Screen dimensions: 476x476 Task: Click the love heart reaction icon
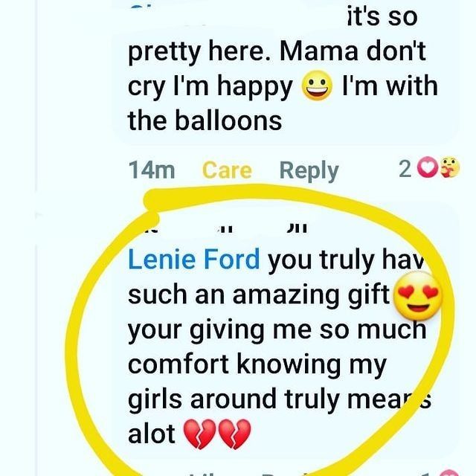pyautogui.click(x=428, y=167)
